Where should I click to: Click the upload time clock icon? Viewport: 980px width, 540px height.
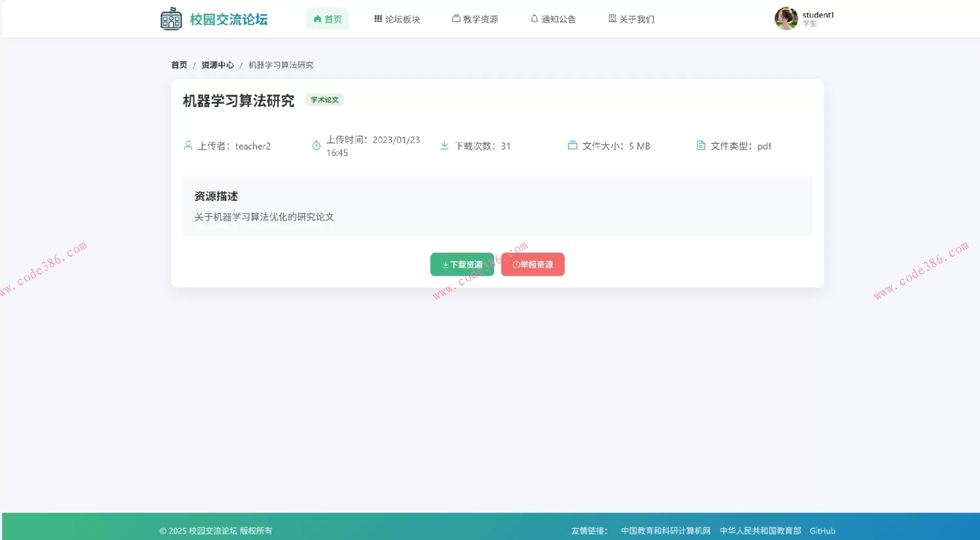tap(316, 145)
